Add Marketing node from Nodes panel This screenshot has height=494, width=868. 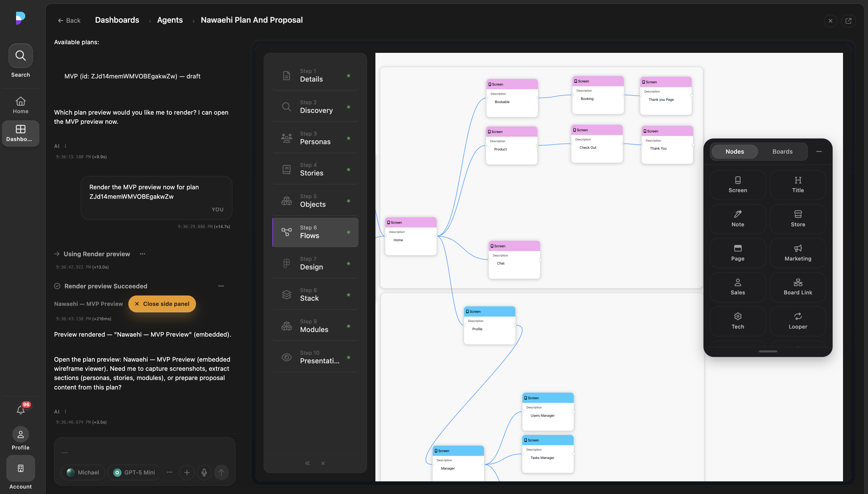coord(798,253)
